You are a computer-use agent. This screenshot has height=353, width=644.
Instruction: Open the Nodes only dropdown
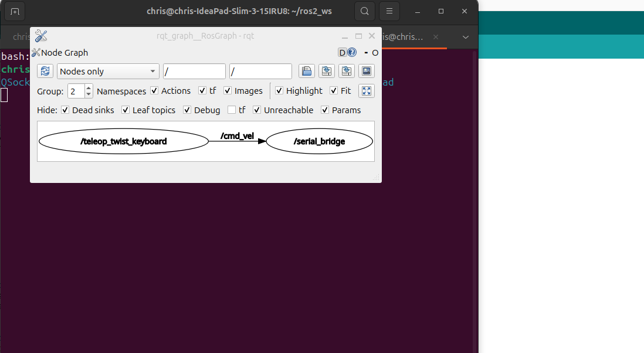point(108,71)
